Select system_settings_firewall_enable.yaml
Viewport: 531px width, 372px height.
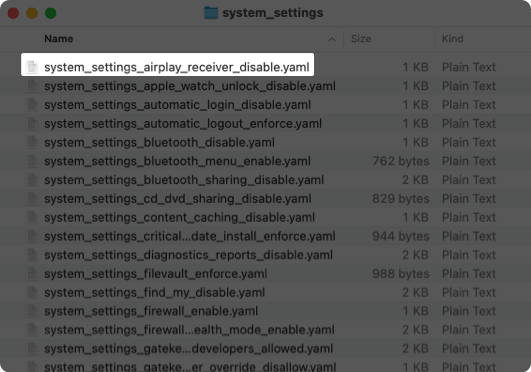(151, 311)
